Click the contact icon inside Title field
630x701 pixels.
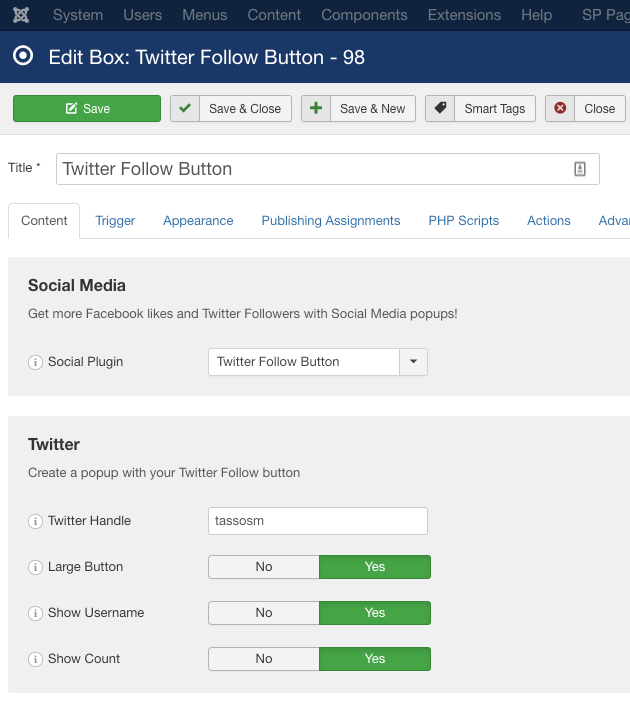point(579,169)
